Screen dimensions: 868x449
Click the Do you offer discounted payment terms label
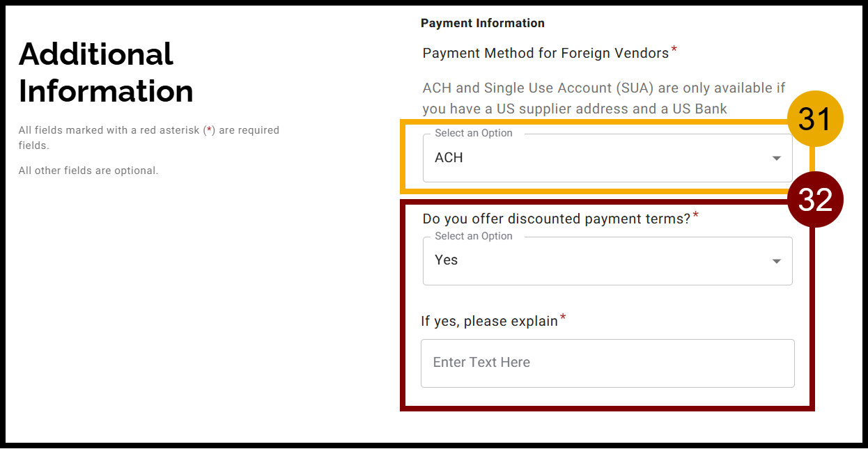click(x=556, y=219)
